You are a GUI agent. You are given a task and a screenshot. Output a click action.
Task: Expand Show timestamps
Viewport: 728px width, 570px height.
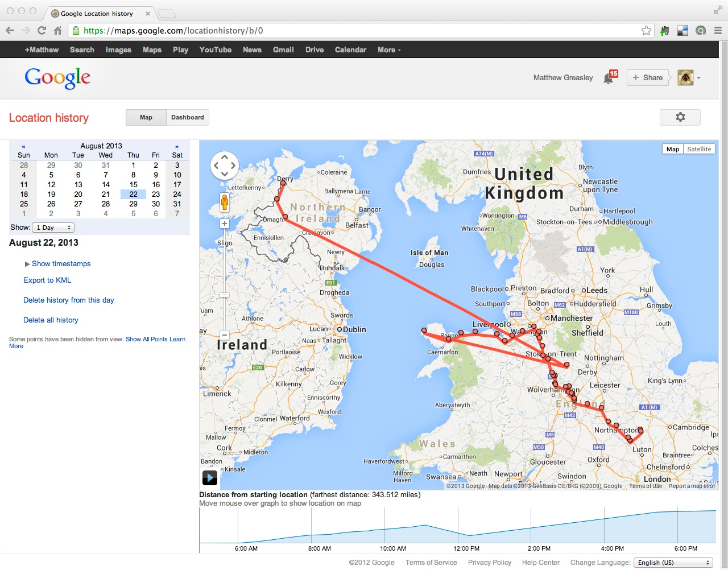[x=61, y=264]
